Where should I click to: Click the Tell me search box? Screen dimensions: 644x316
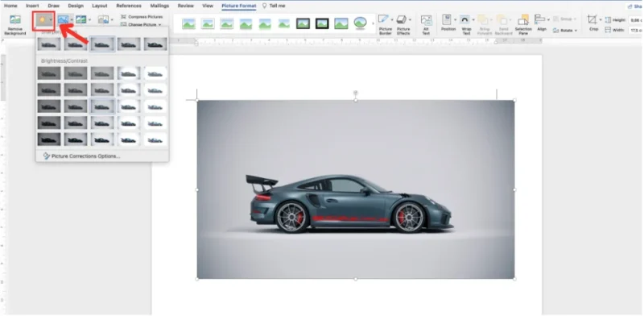[274, 6]
